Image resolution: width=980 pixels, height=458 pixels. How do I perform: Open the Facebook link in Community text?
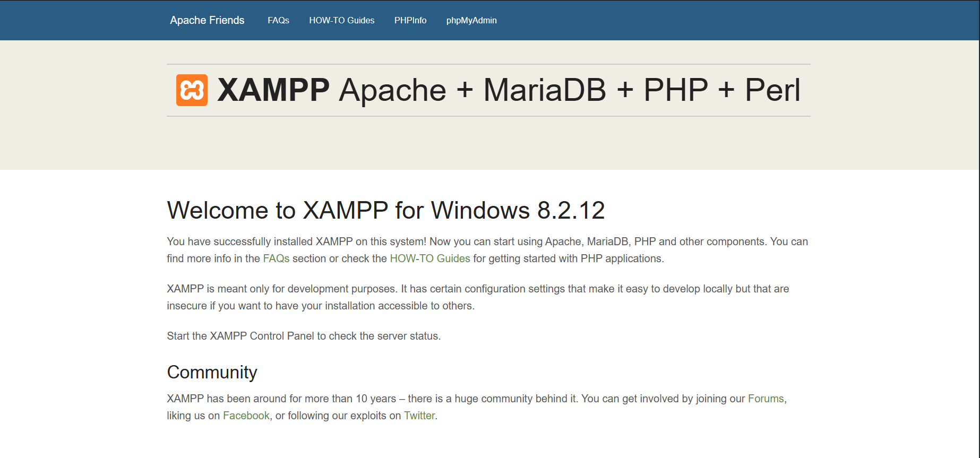click(246, 416)
